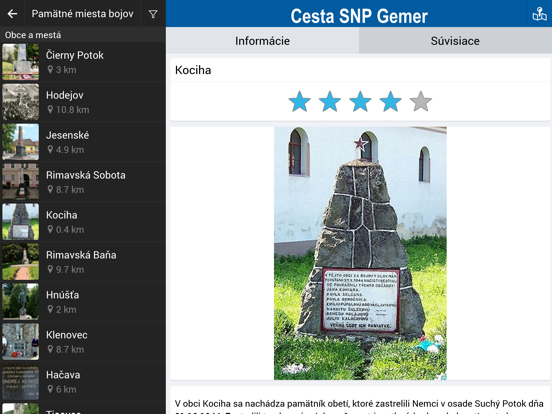The width and height of the screenshot is (552, 414).
Task: Click the Cesta SNP Gemer title
Action: [x=359, y=16]
